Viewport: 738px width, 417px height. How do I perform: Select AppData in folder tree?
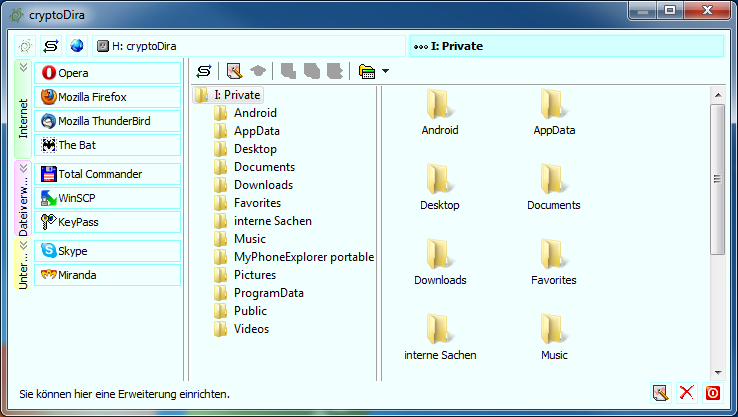pos(257,131)
